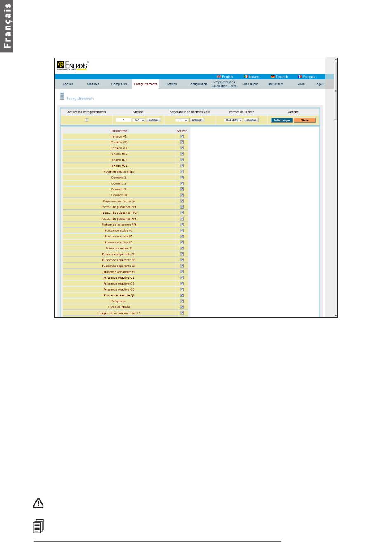392x555 pixels.
Task: Click the Courant I3 row label
Action: pos(119,189)
